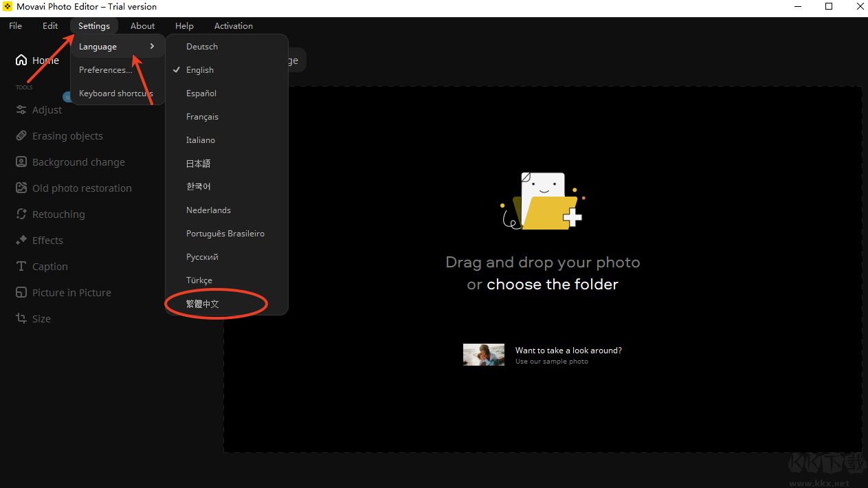The image size is (868, 488).
Task: Open the Effects tool label
Action: 47,241
